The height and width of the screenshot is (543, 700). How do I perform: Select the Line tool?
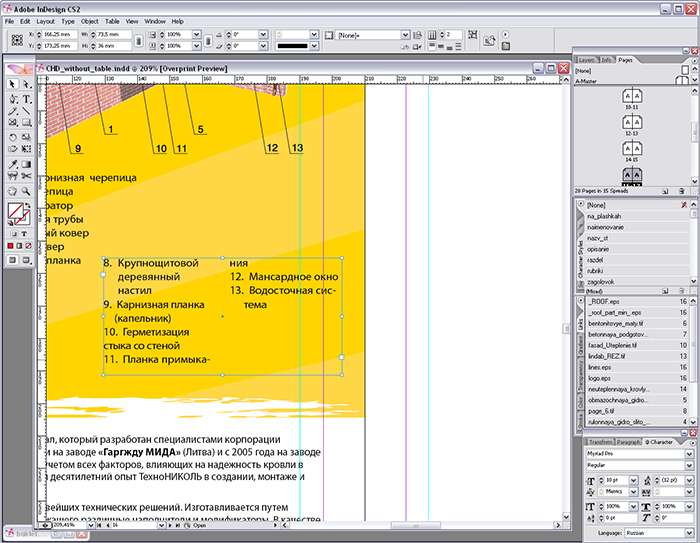(x=26, y=111)
